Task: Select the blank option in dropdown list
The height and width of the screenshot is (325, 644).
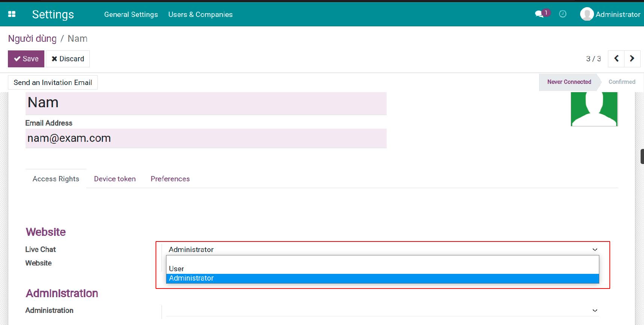Action: [382, 260]
